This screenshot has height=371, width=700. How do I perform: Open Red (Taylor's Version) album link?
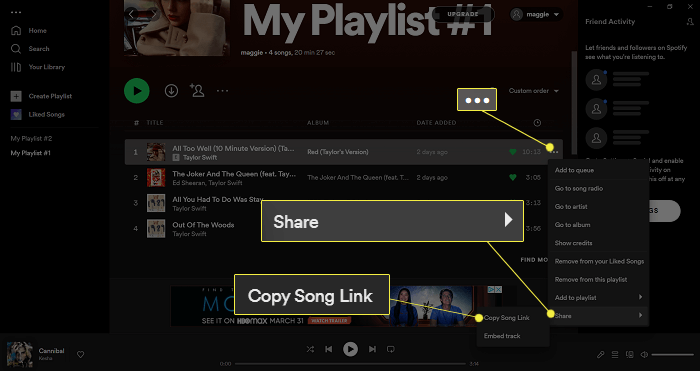tap(338, 152)
